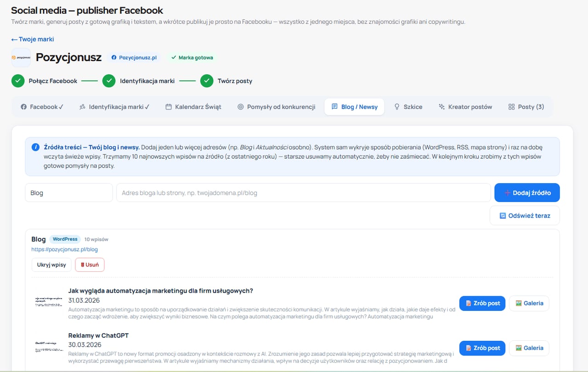The height and width of the screenshot is (372, 588).
Task: Click the Ukryj wpisy button
Action: [x=51, y=265]
